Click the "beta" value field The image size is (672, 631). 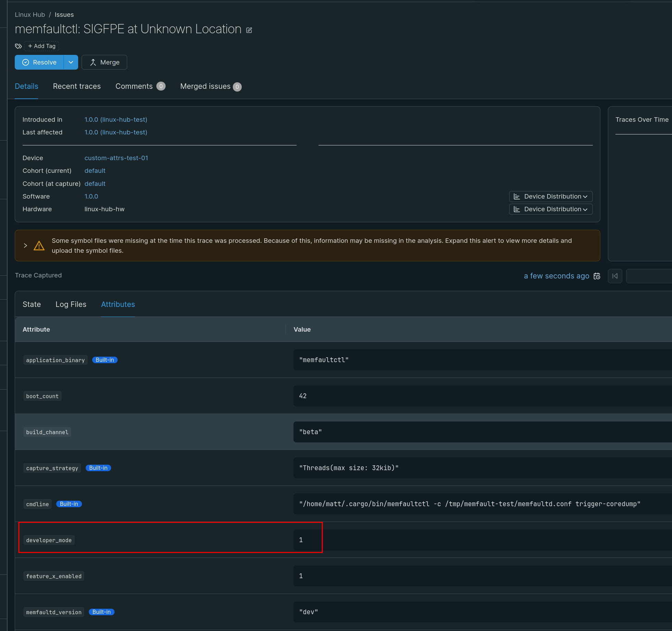point(482,432)
